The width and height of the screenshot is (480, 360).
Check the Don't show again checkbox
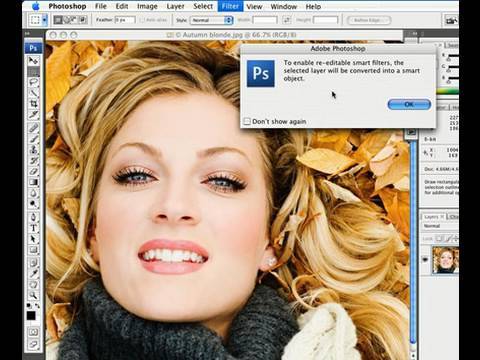tap(247, 121)
